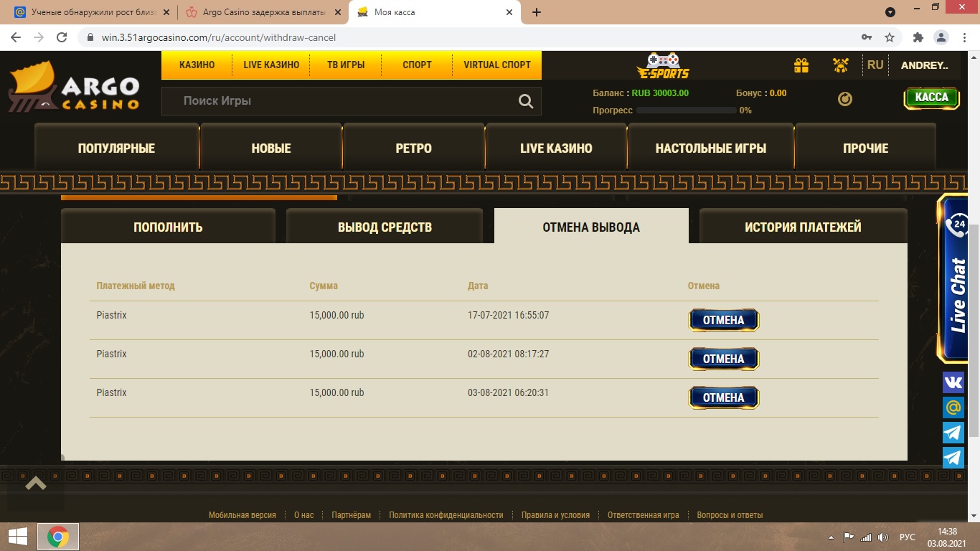Click the search magnifier icon
This screenshot has height=551, width=980.
[526, 102]
